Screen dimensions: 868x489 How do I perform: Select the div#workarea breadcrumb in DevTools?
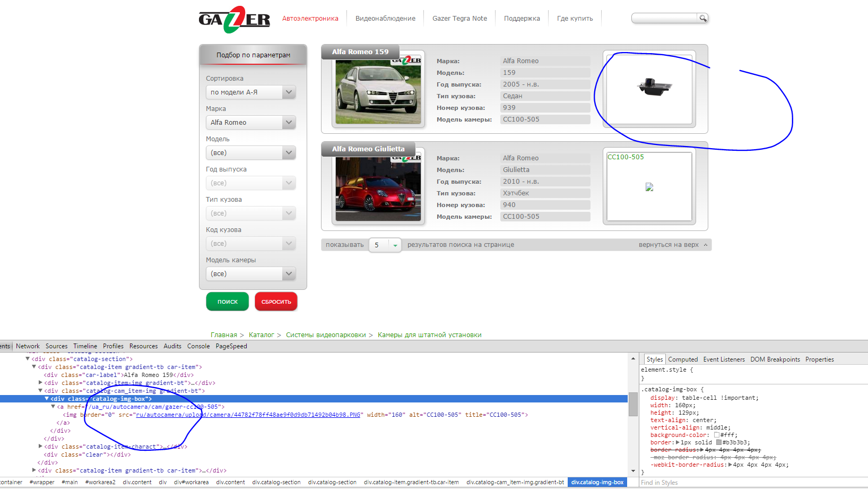[191, 483]
